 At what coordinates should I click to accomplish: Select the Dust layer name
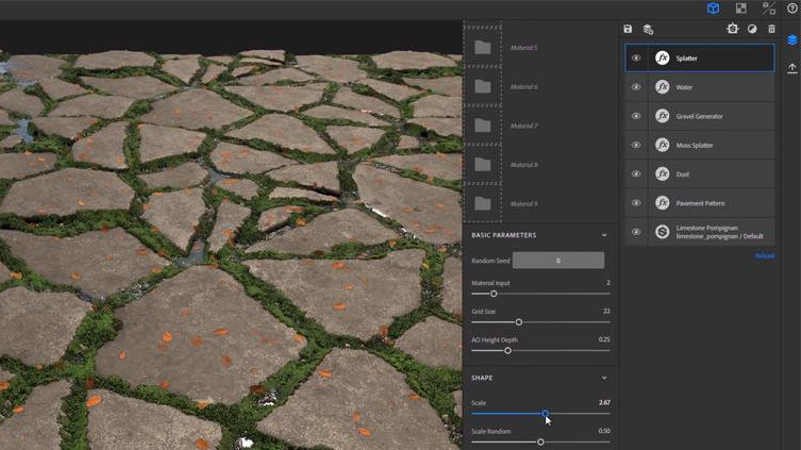coord(682,175)
